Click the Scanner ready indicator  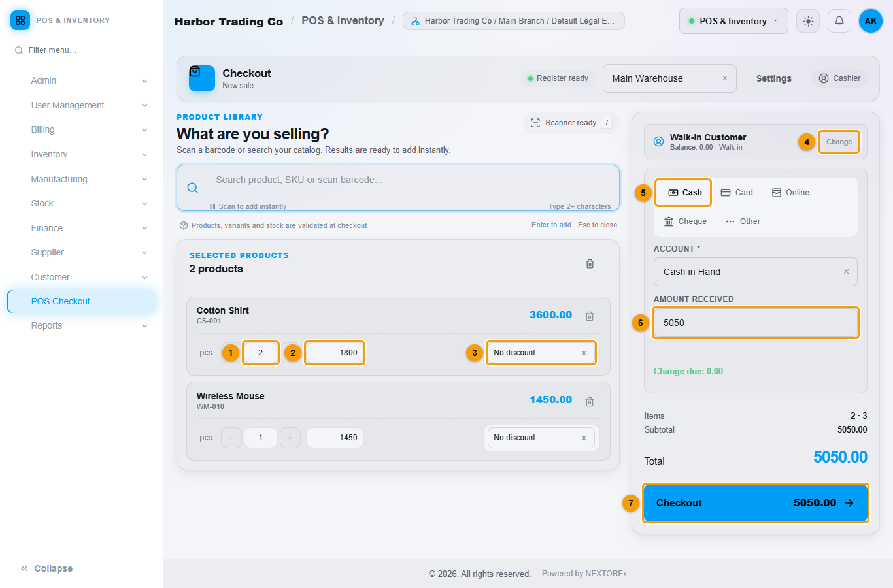click(571, 122)
